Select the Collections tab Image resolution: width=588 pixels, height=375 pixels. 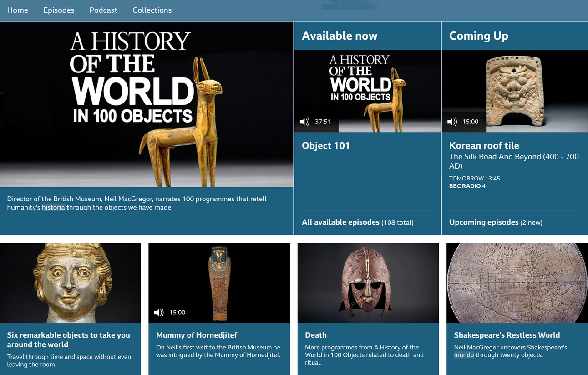click(152, 10)
